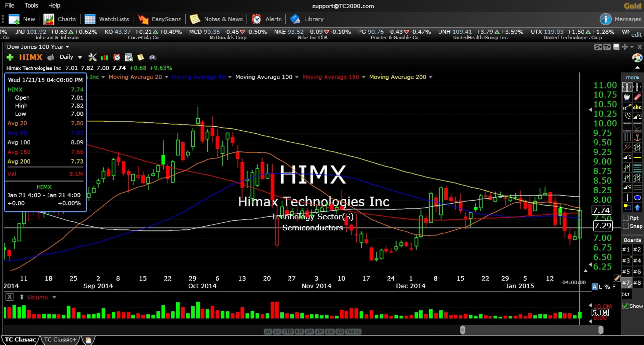Open the Tools menu

coord(31,5)
